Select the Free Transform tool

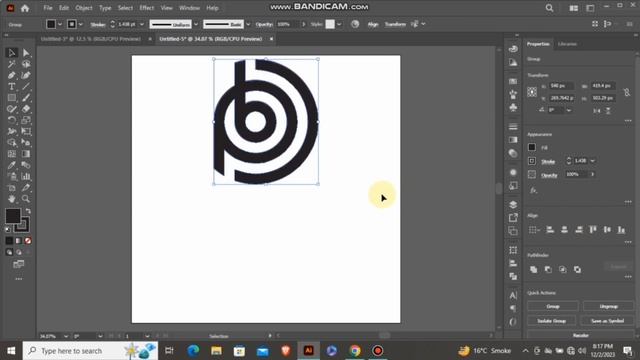click(26, 131)
